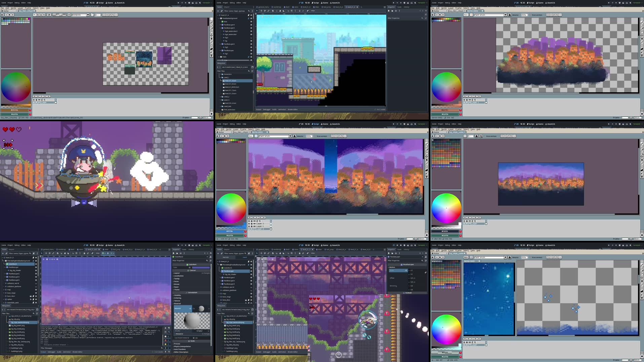The width and height of the screenshot is (644, 362).
Task: Click the Frame number input field in Pixelorama
Action: [x=409, y=239]
